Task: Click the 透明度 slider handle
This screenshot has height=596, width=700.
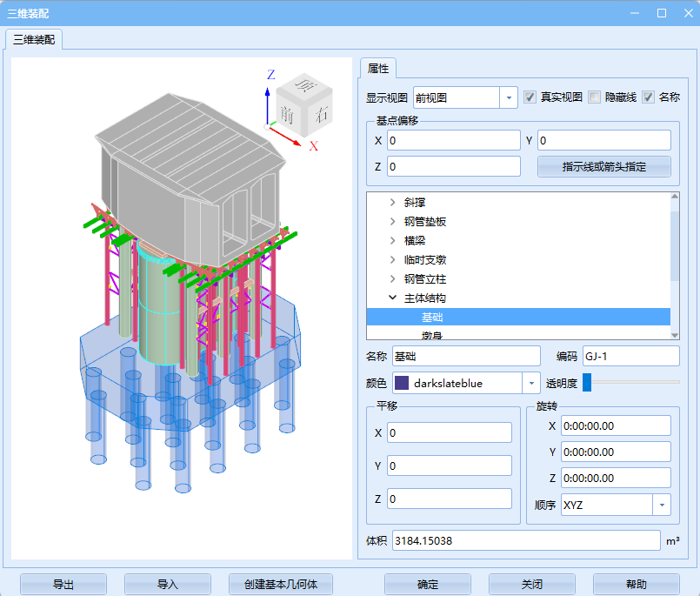Action: pos(587,382)
